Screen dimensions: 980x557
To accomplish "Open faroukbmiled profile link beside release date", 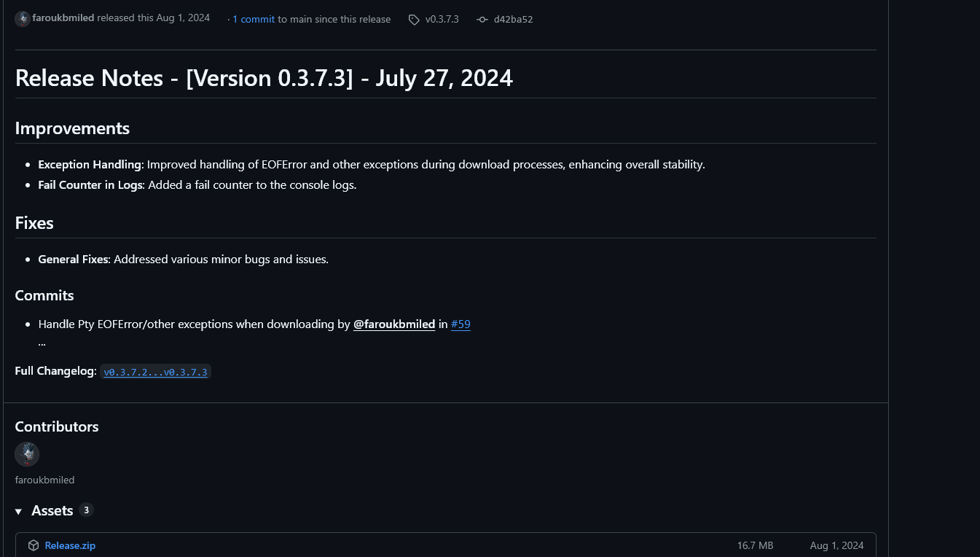I will [x=63, y=18].
